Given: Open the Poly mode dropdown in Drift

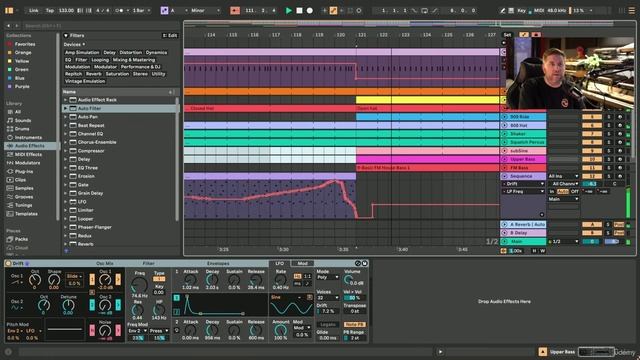Looking at the screenshot, I should pos(328,278).
